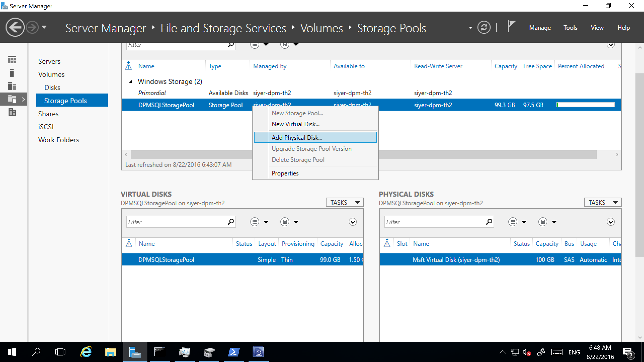Select Properties from the context menu
Viewport: 644px width, 362px height.
click(285, 173)
